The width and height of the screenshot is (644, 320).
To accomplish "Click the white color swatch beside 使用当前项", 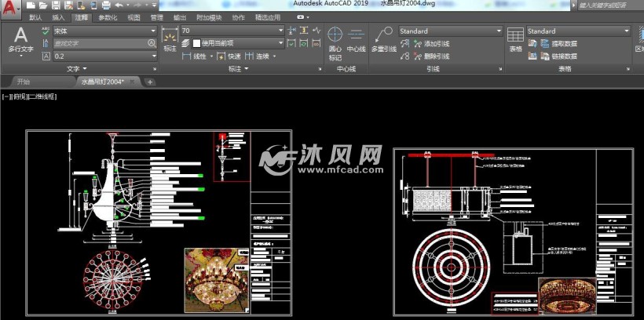I will click(x=196, y=42).
